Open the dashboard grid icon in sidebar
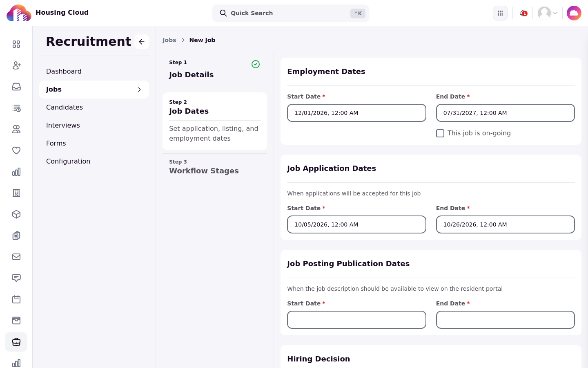This screenshot has height=368, width=588. (x=16, y=44)
